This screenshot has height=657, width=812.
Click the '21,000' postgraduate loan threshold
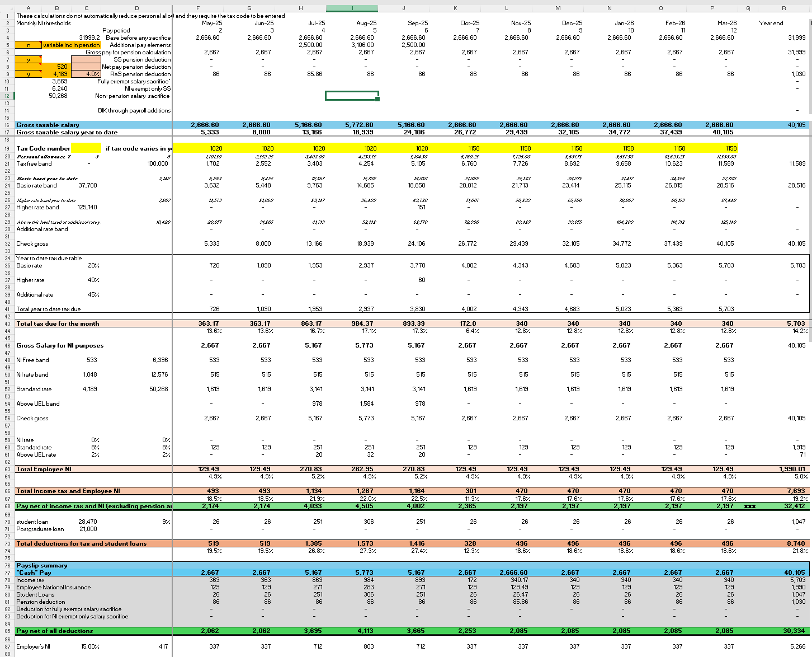tap(88, 529)
